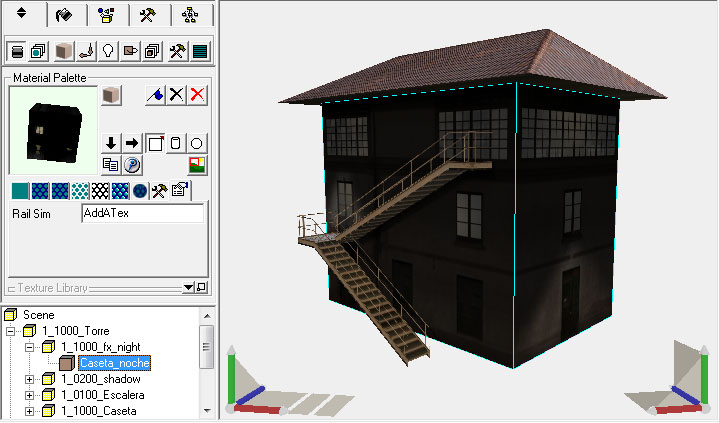Click the Rail Sim AddATex text field
The width and height of the screenshot is (719, 423).
pyautogui.click(x=142, y=213)
